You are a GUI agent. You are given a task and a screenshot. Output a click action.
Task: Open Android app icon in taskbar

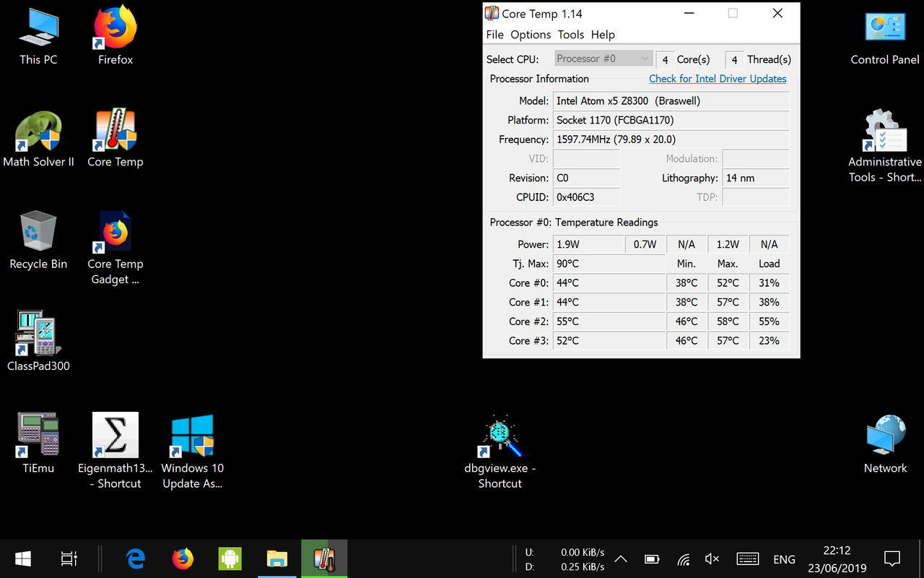[230, 558]
